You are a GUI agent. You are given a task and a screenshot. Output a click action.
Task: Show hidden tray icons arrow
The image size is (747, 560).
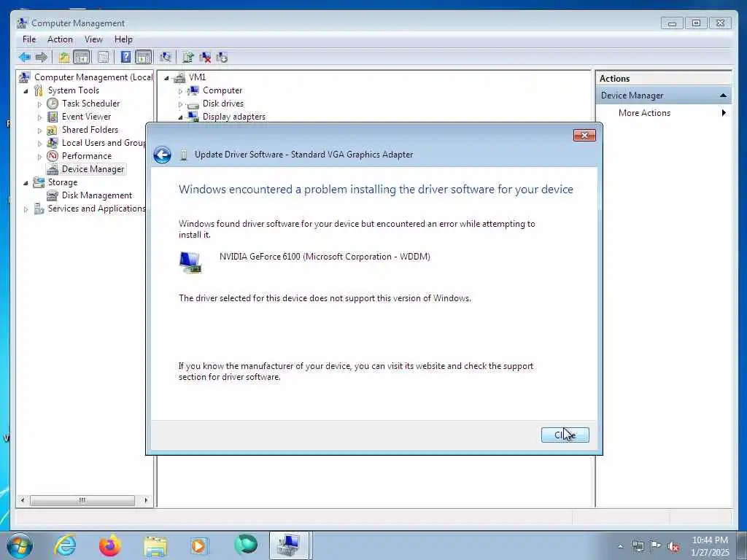click(620, 546)
